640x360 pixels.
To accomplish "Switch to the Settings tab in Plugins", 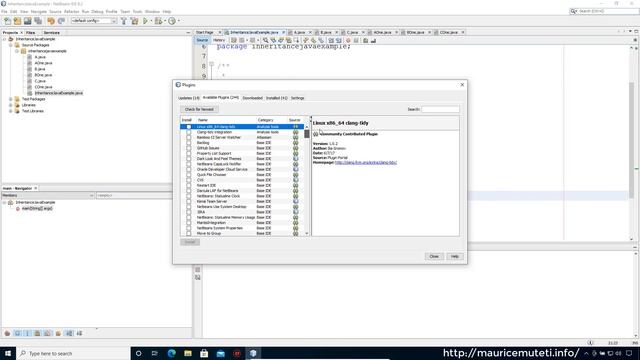I will click(298, 98).
